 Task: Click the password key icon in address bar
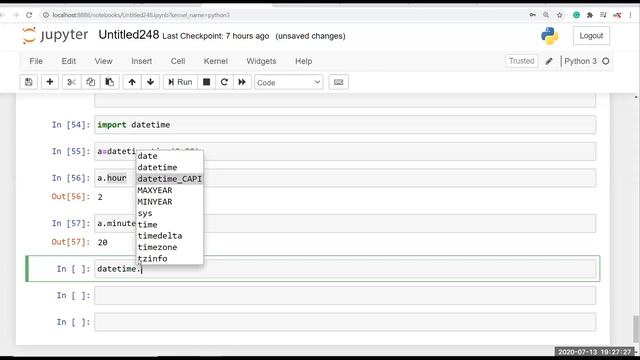532,15
